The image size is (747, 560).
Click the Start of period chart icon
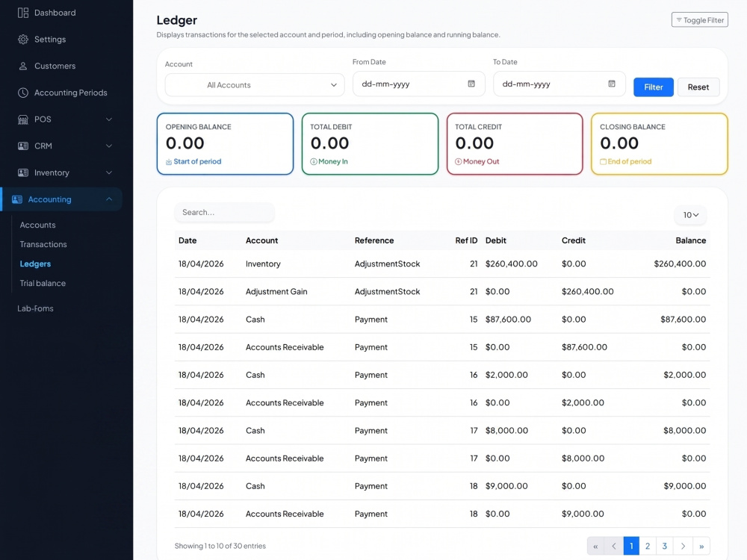coord(169,162)
